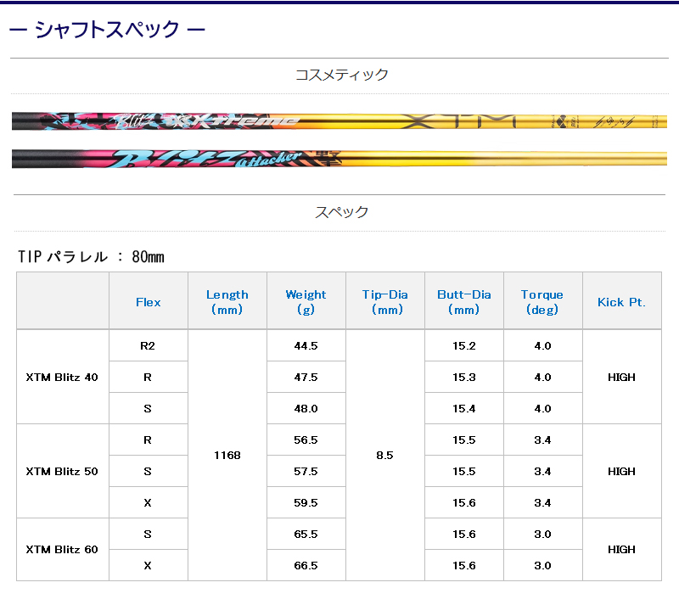Click the XTM Blitz 50 row label
This screenshot has height=616, width=679.
62,471
